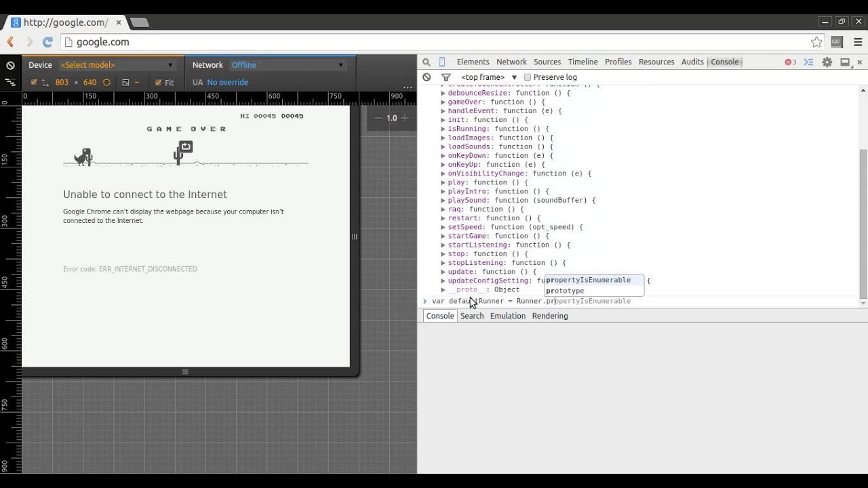Select the Console tab in the top toolbar
The width and height of the screenshot is (868, 488).
click(x=724, y=62)
